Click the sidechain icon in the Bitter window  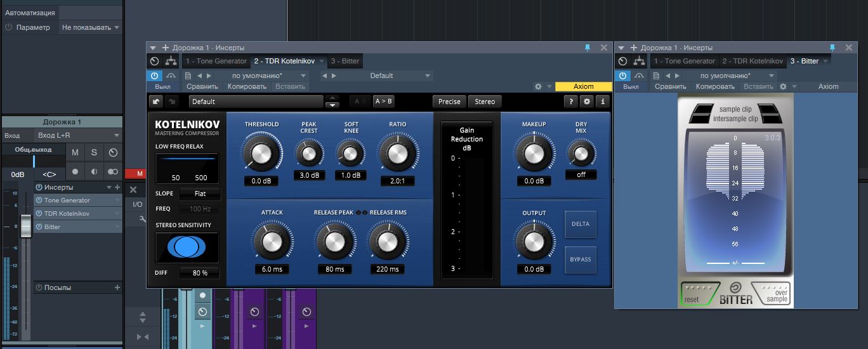(x=639, y=76)
